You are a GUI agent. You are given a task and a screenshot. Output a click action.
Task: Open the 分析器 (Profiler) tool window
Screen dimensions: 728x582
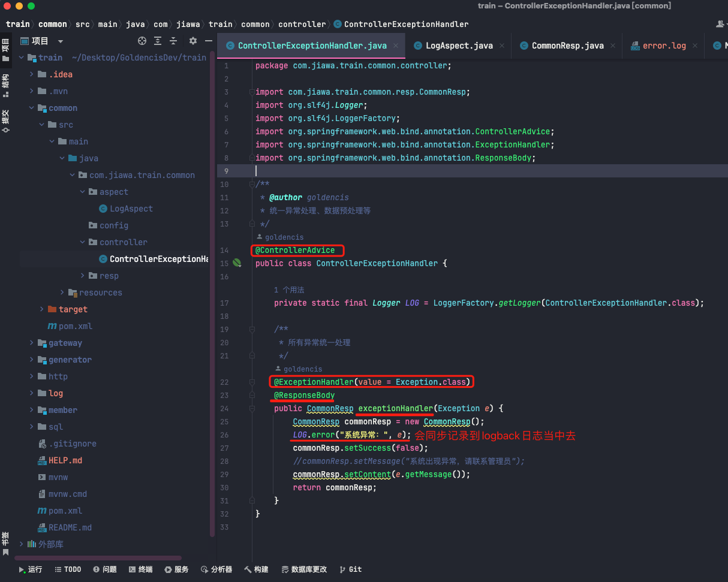tap(216, 569)
